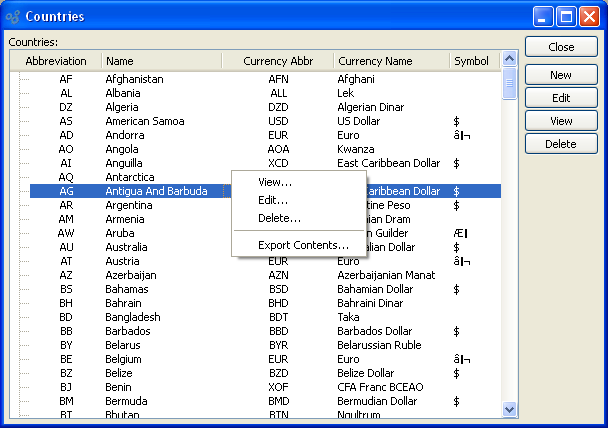Select the Afghanistan row
Image resolution: width=608 pixels, height=428 pixels.
tap(134, 79)
